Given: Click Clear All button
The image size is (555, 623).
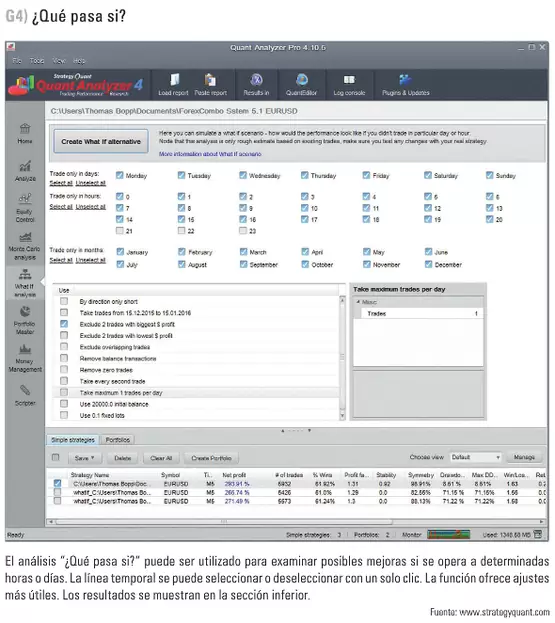Looking at the screenshot, I should 161,458.
